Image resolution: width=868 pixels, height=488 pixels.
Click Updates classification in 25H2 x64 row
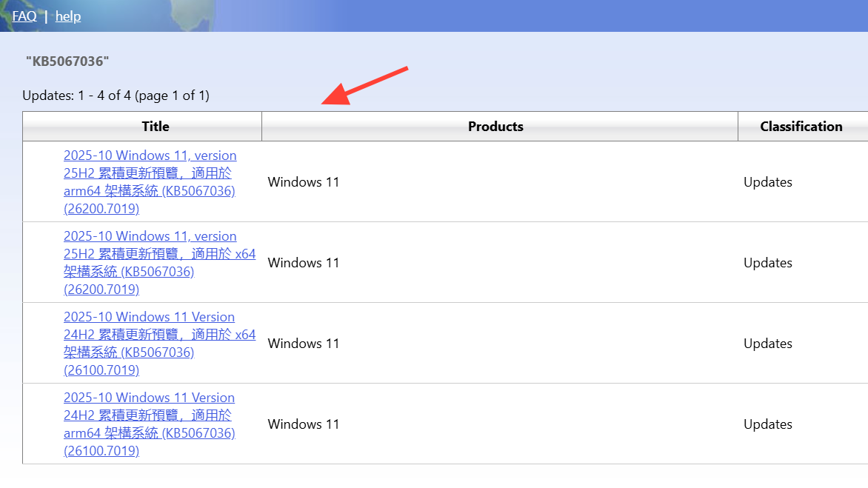768,263
